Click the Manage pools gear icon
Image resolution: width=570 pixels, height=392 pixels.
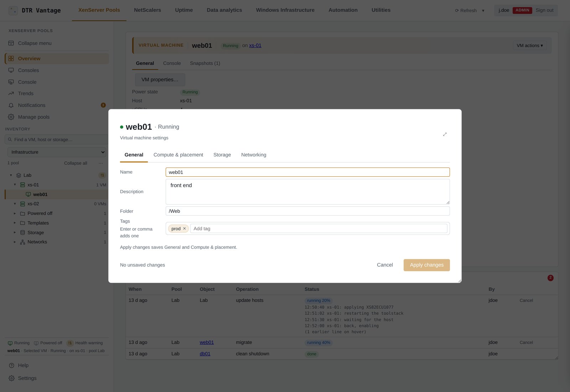11,117
